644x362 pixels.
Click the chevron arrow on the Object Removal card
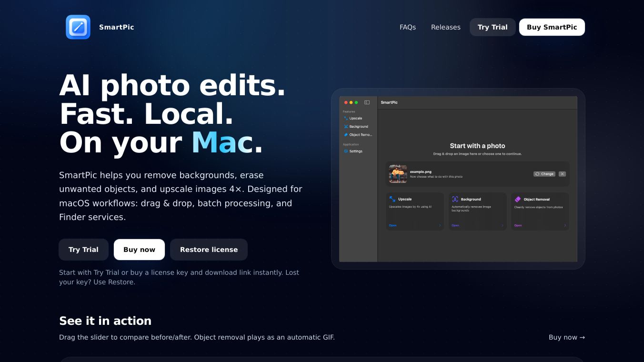tap(565, 225)
